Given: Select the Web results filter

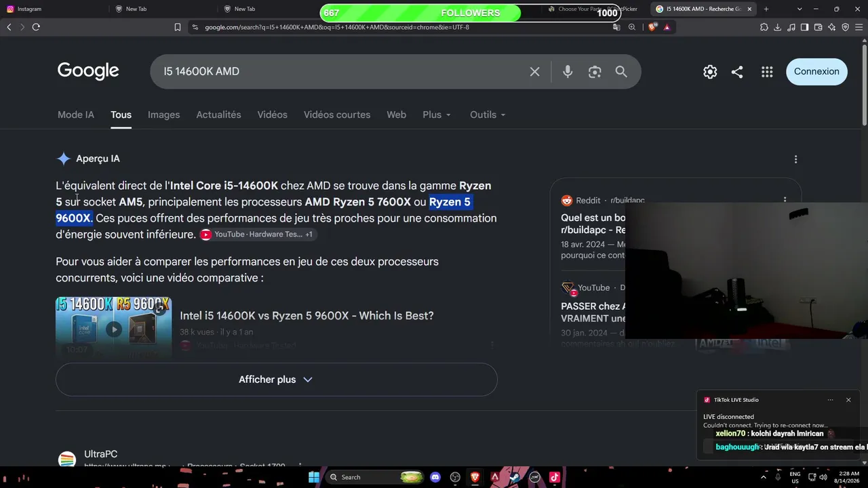Looking at the screenshot, I should [396, 115].
